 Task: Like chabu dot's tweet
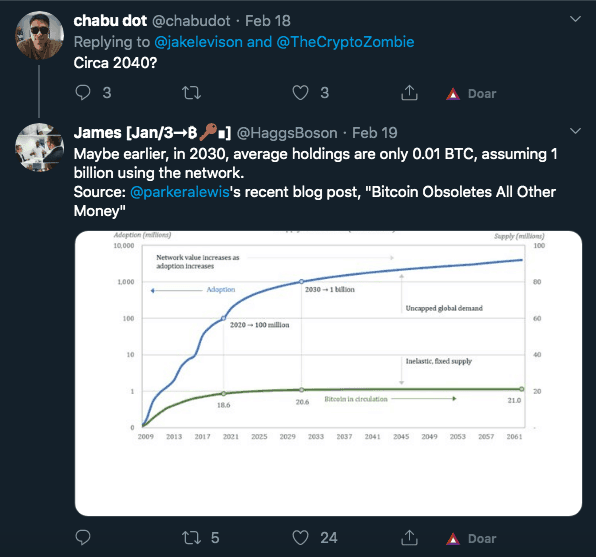tap(300, 93)
